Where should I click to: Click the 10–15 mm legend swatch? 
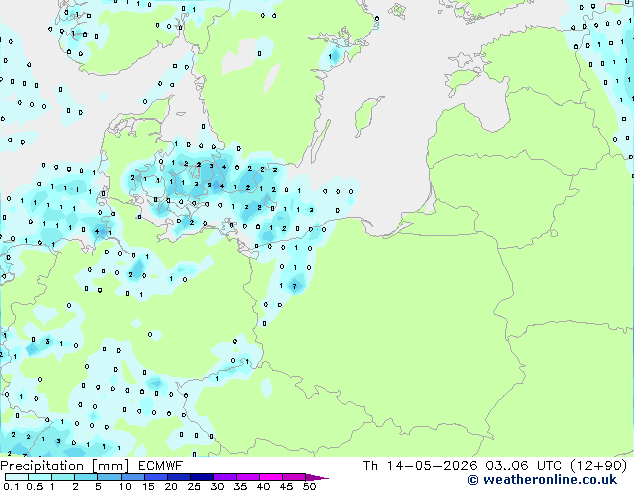click(x=132, y=477)
